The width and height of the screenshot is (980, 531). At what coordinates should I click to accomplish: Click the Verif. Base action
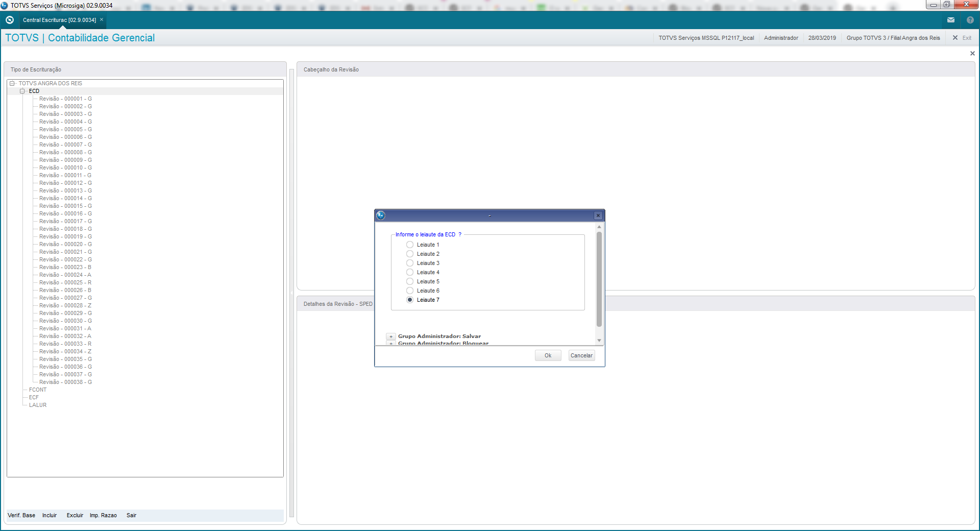click(x=21, y=515)
